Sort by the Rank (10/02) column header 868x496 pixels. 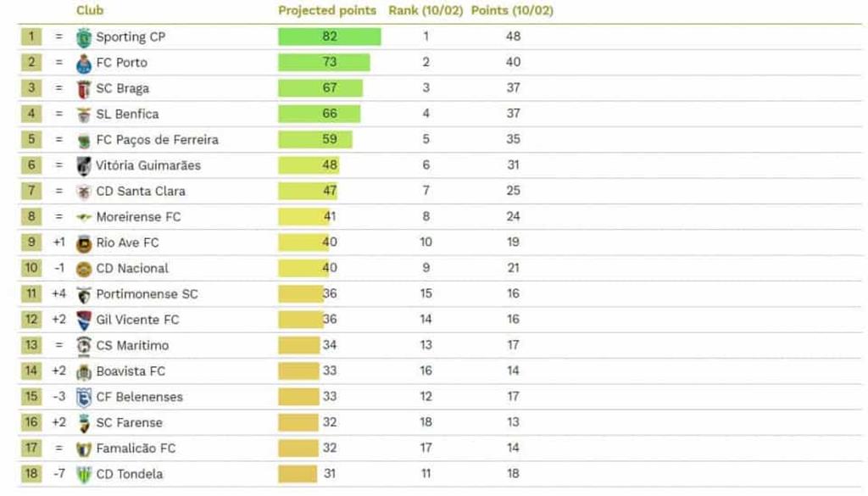[x=426, y=11]
